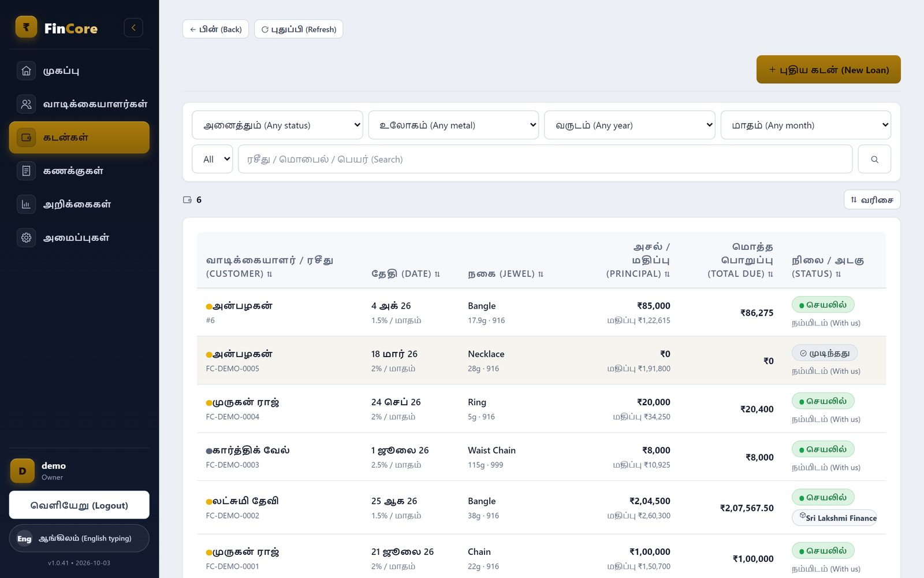Open loan FC-DEMO-0005 row
Image resolution: width=924 pixels, height=578 pixels.
tap(541, 361)
